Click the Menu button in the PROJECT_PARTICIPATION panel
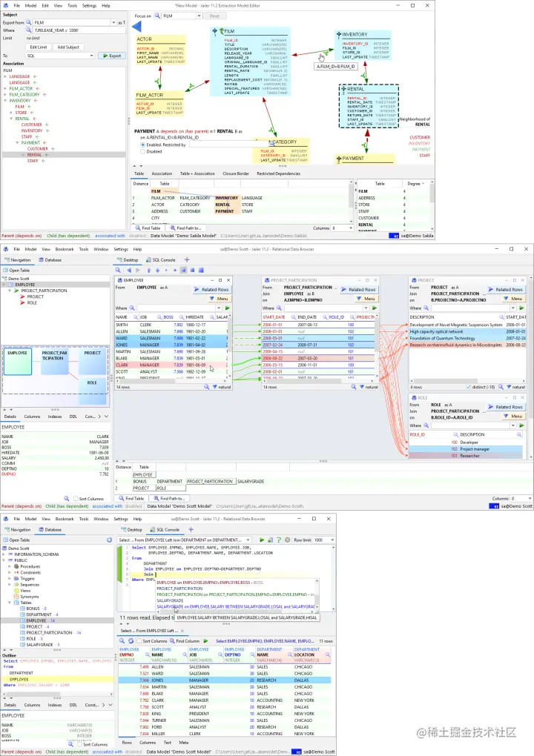534x756 pixels. tap(366, 299)
